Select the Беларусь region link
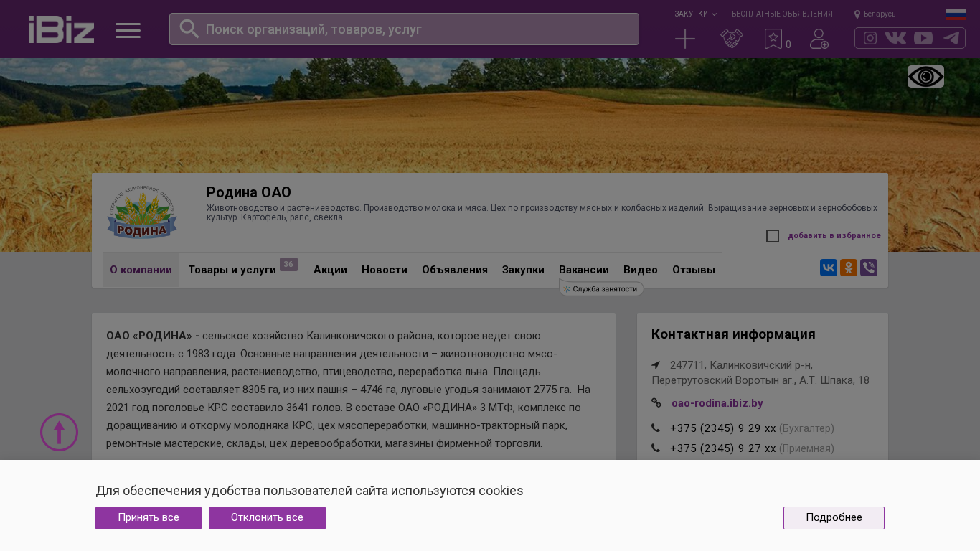The height and width of the screenshot is (551, 980). pos(880,14)
